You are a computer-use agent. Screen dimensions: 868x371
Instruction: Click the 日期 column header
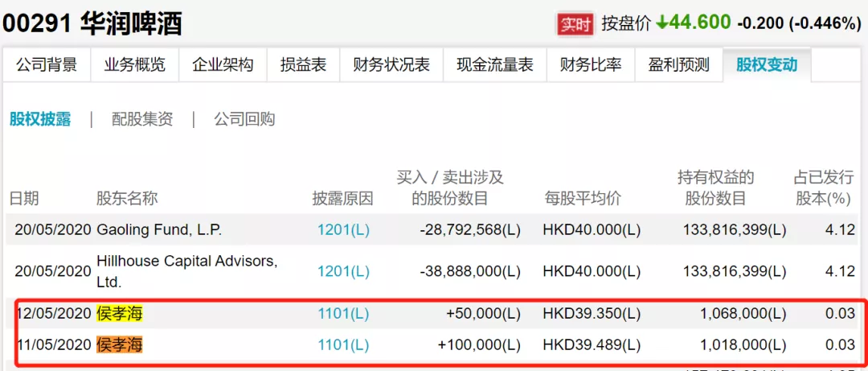coord(24,199)
